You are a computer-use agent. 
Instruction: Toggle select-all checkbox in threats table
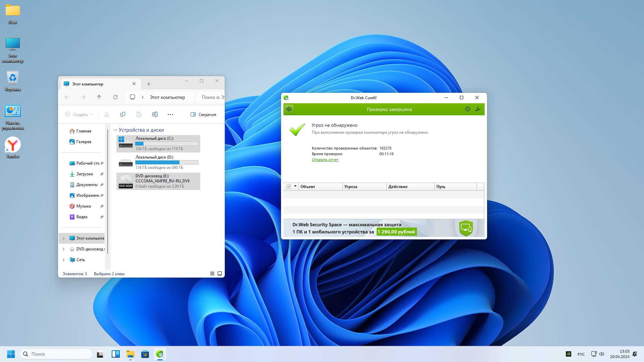288,187
